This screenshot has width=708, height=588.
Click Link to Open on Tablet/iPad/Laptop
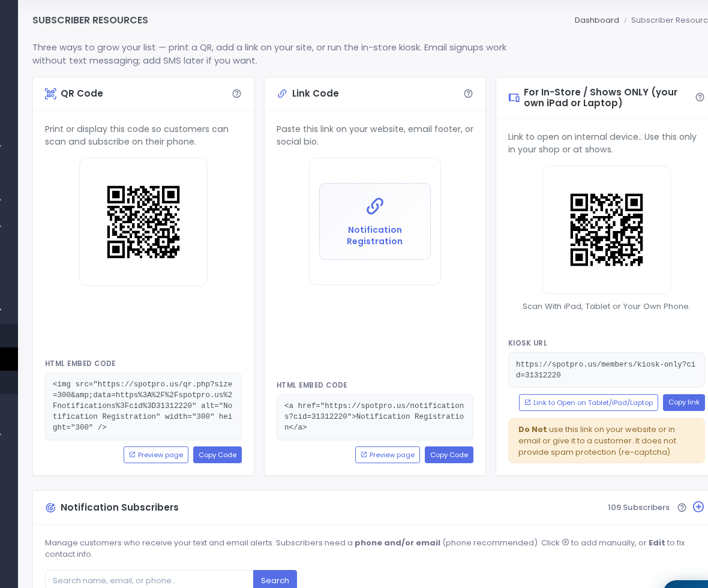tap(589, 403)
